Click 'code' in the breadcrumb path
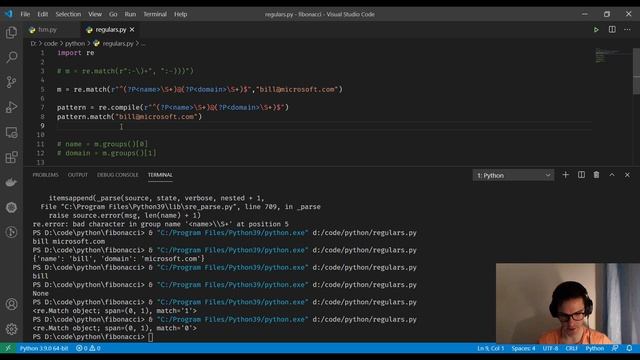640x360 pixels. (x=51, y=43)
